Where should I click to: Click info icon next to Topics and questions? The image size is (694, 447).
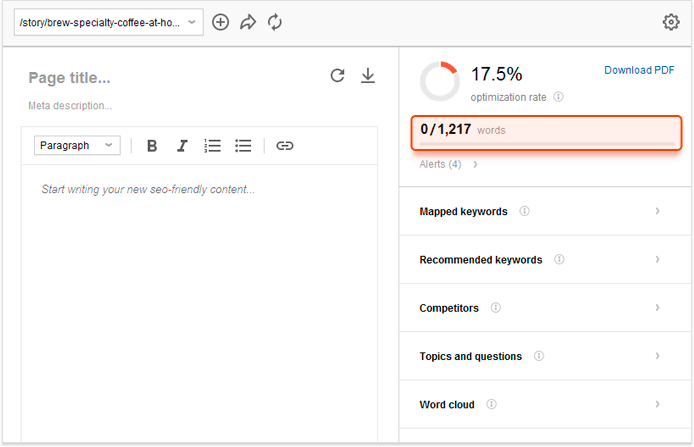coord(539,356)
